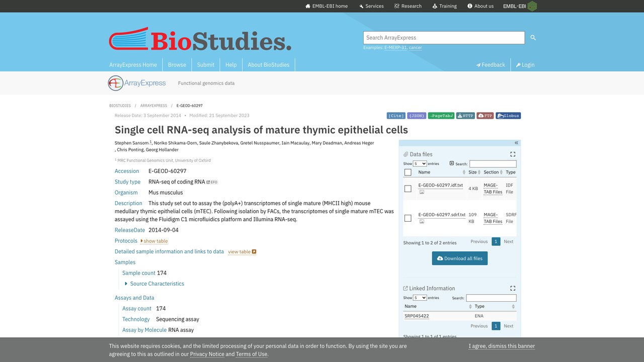This screenshot has height=362, width=644.
Task: Collapse the right sidebar with double-chevron icon
Action: [x=516, y=143]
